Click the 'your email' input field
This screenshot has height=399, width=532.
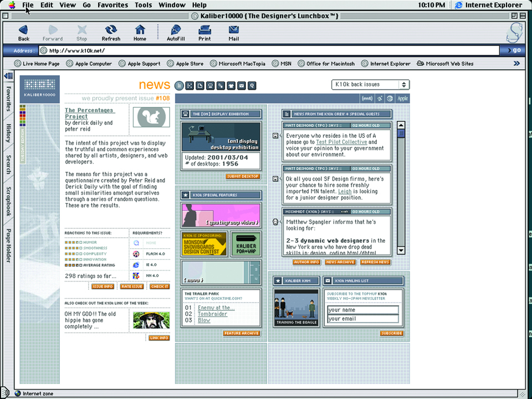(362, 319)
